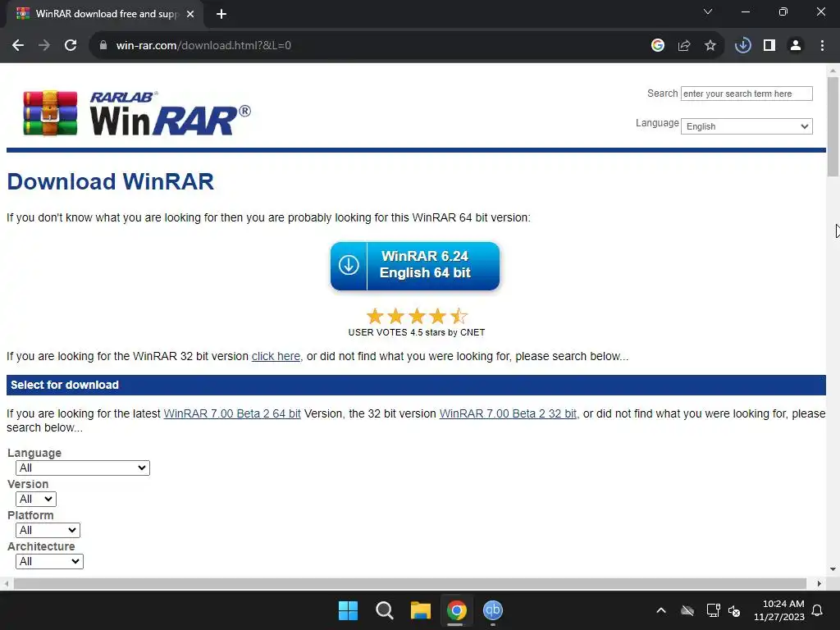Viewport: 840px width, 630px height.
Task: Close the WinRAR download tab
Action: point(190,14)
